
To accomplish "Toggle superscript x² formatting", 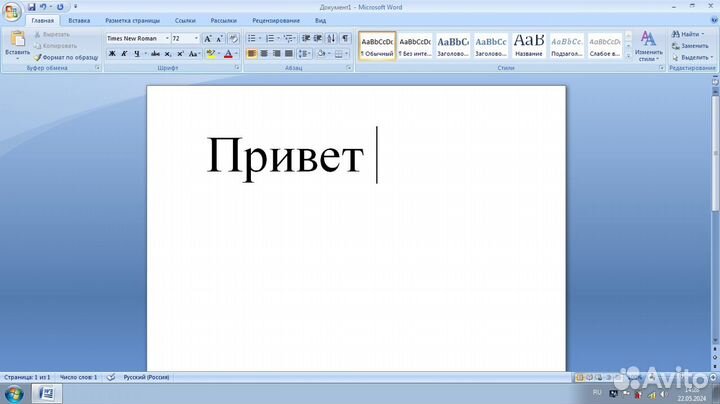I will pyautogui.click(x=180, y=54).
